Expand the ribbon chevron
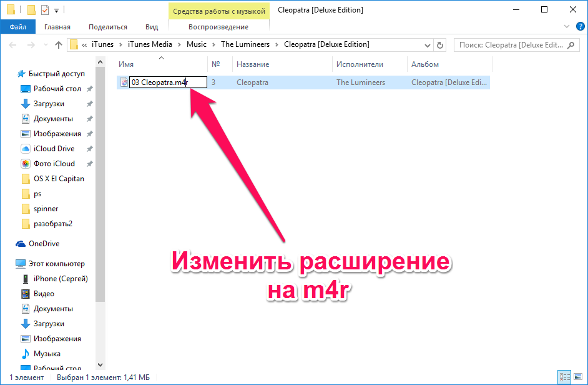This screenshot has height=385, width=588. (x=567, y=26)
